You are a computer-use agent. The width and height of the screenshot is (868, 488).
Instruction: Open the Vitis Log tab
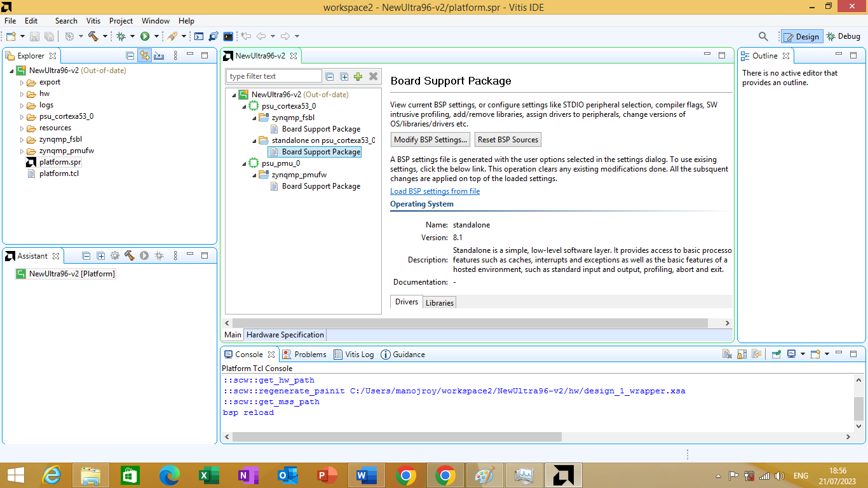354,355
